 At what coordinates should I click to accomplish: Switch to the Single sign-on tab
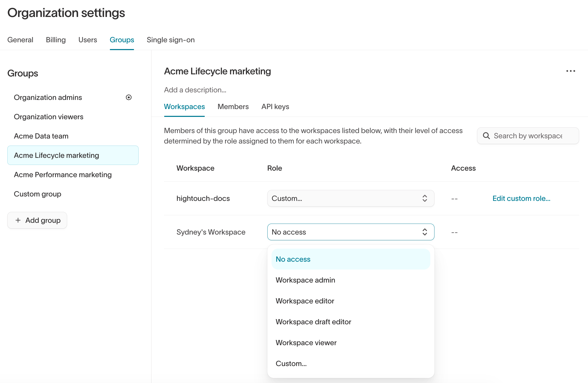(171, 40)
